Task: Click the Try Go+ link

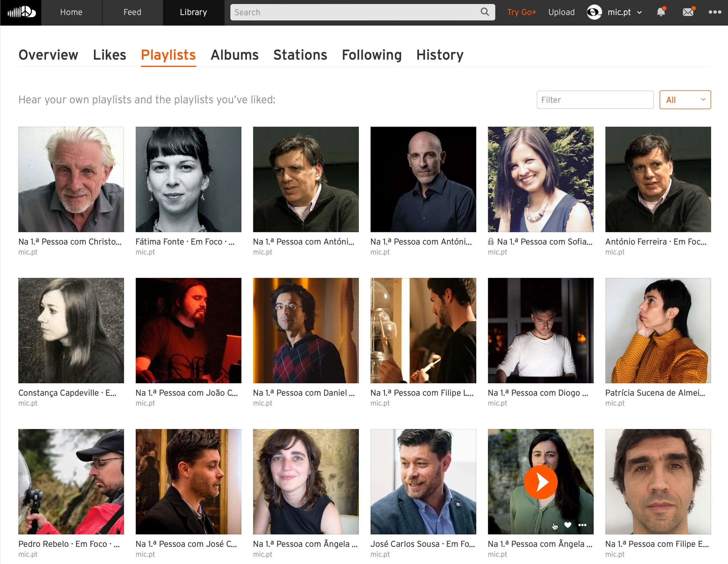Action: pos(521,12)
